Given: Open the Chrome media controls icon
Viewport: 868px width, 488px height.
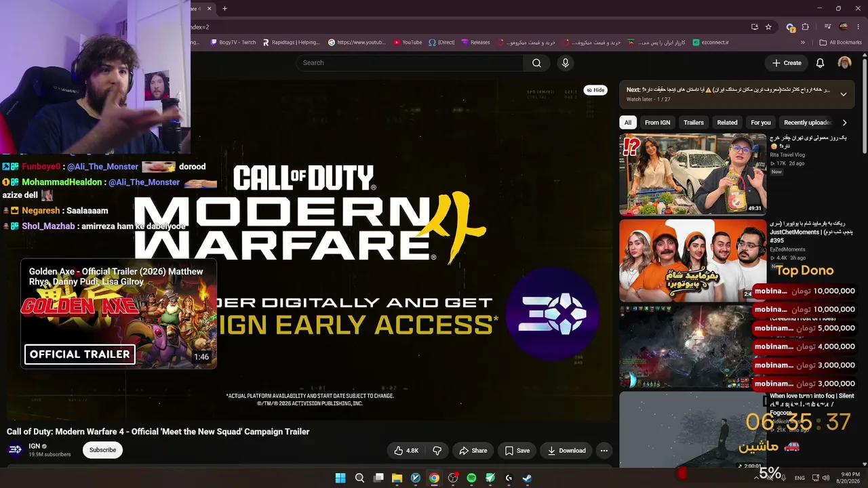Looking at the screenshot, I should pyautogui.click(x=828, y=27).
